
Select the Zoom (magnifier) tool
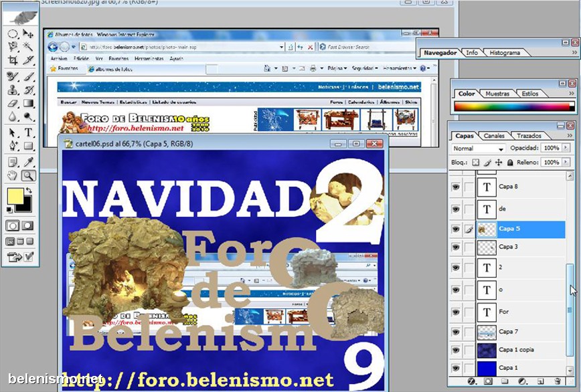click(x=29, y=176)
